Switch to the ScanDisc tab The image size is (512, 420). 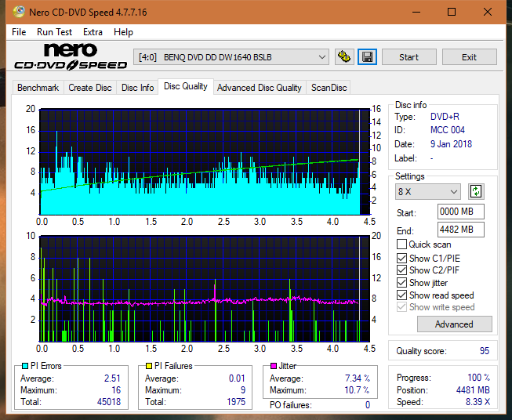tap(329, 88)
